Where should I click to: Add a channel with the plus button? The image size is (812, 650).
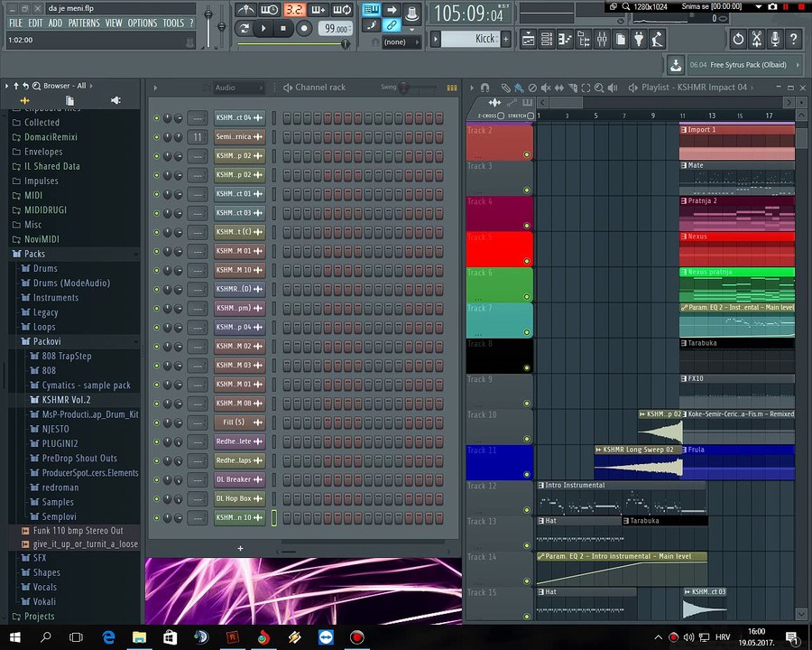240,548
